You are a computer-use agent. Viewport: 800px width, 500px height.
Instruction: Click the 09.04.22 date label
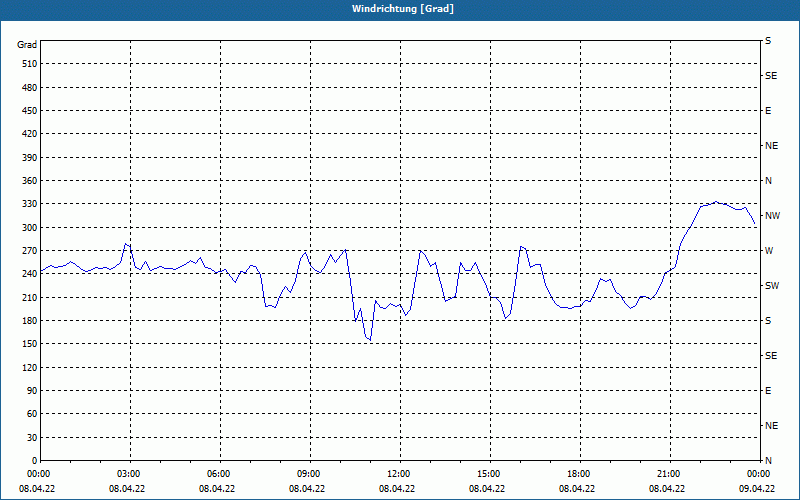pyautogui.click(x=757, y=489)
